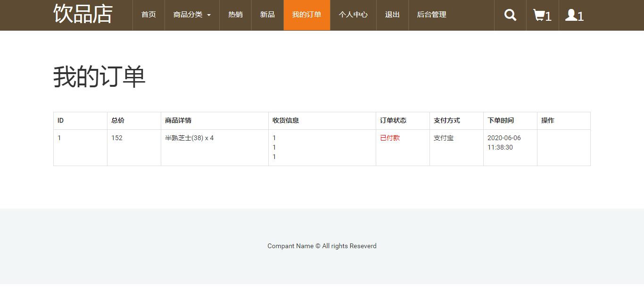Open the 热销 menu item
644x293 pixels.
pyautogui.click(x=235, y=15)
